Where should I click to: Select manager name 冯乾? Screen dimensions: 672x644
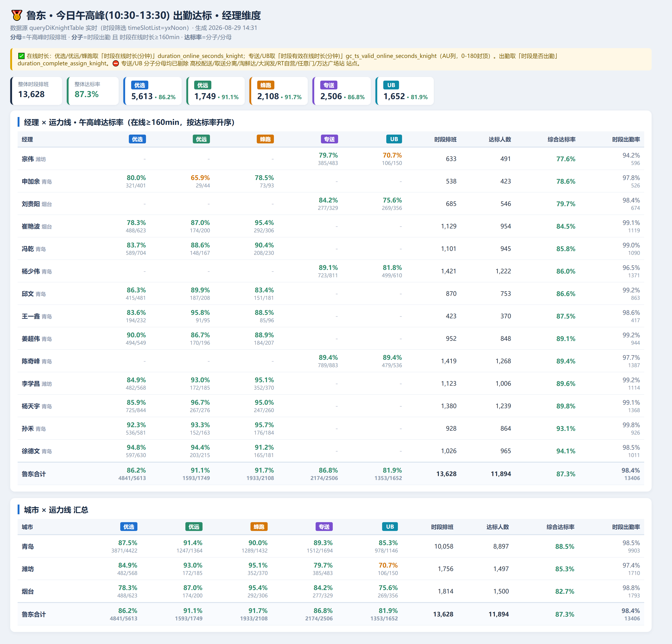click(x=28, y=249)
